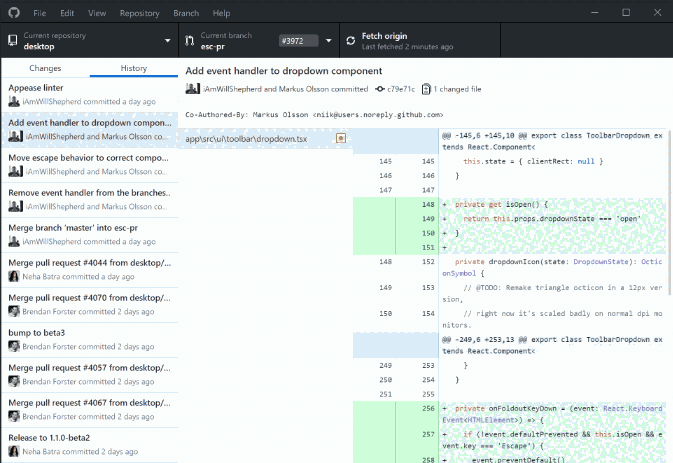
Task: Switch to the Changes tab
Action: [45, 68]
